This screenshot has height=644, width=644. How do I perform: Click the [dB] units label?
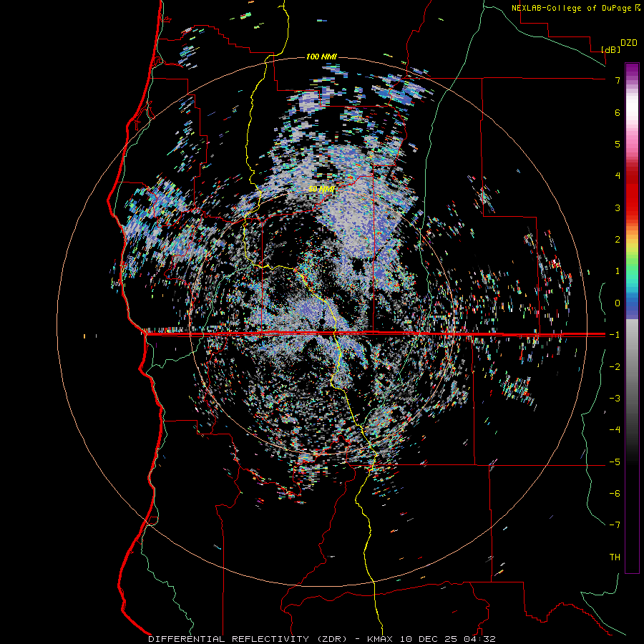pyautogui.click(x=610, y=49)
